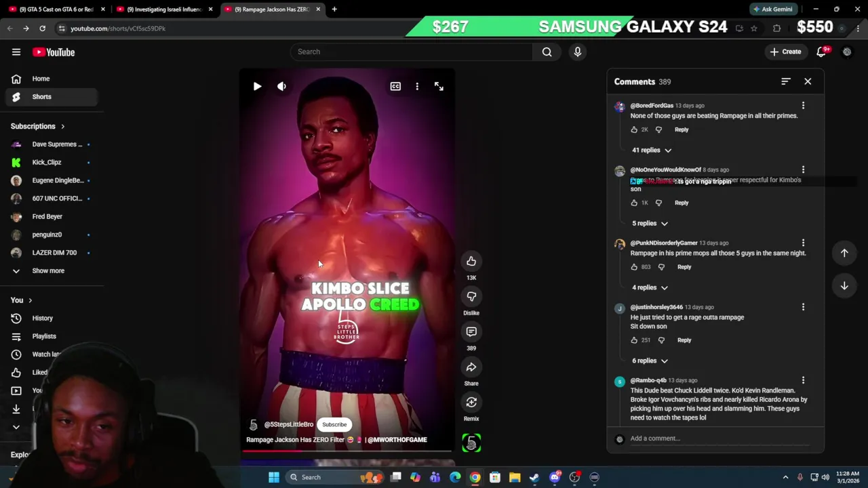
Task: Open the notifications bell
Action: (821, 52)
